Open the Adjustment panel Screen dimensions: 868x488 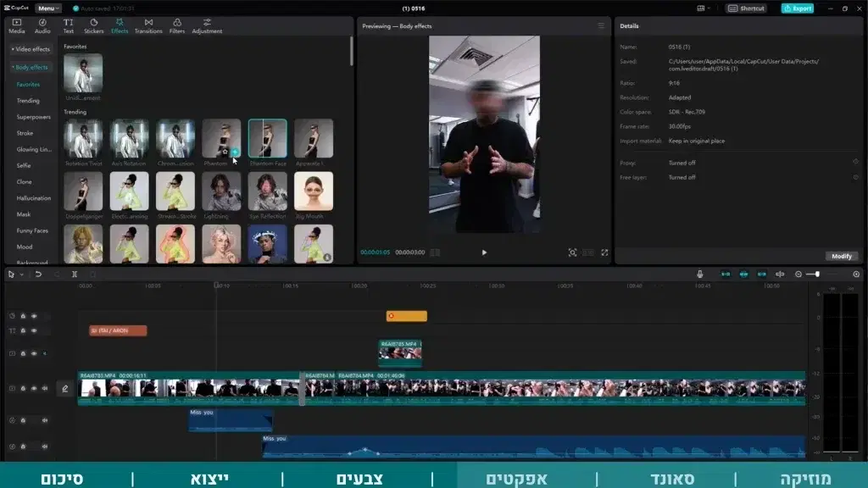point(207,25)
